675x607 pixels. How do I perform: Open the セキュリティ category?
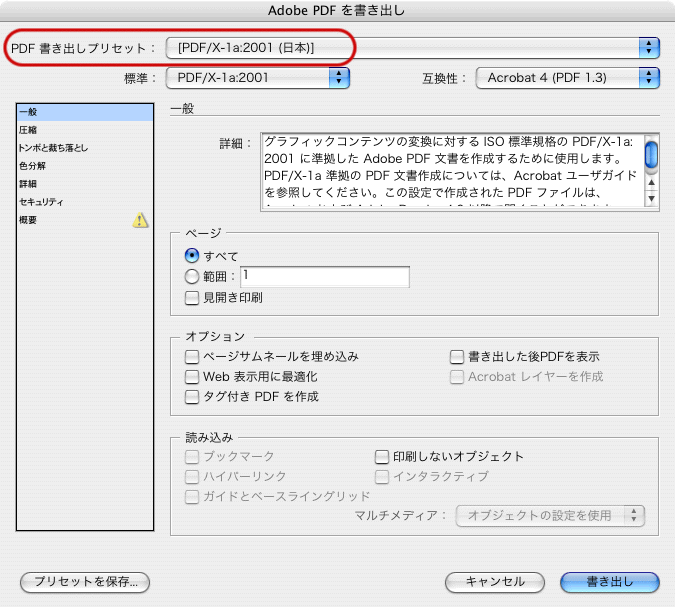pyautogui.click(x=85, y=202)
